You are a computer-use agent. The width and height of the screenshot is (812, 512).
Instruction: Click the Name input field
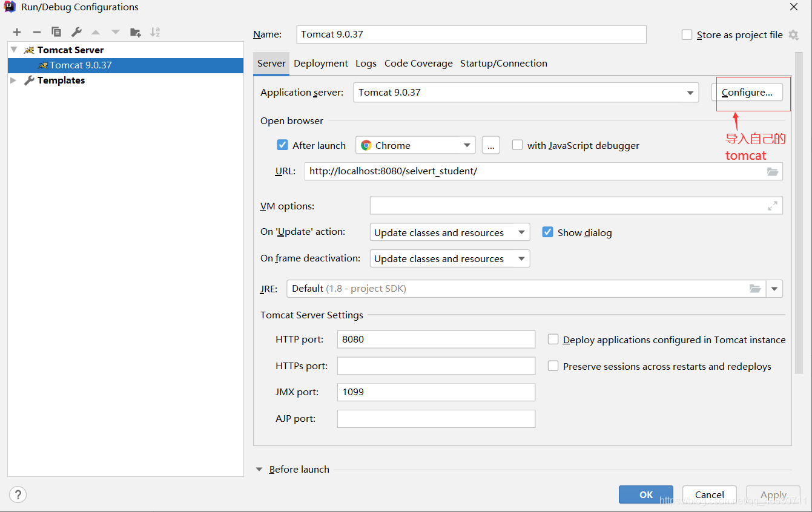click(472, 34)
